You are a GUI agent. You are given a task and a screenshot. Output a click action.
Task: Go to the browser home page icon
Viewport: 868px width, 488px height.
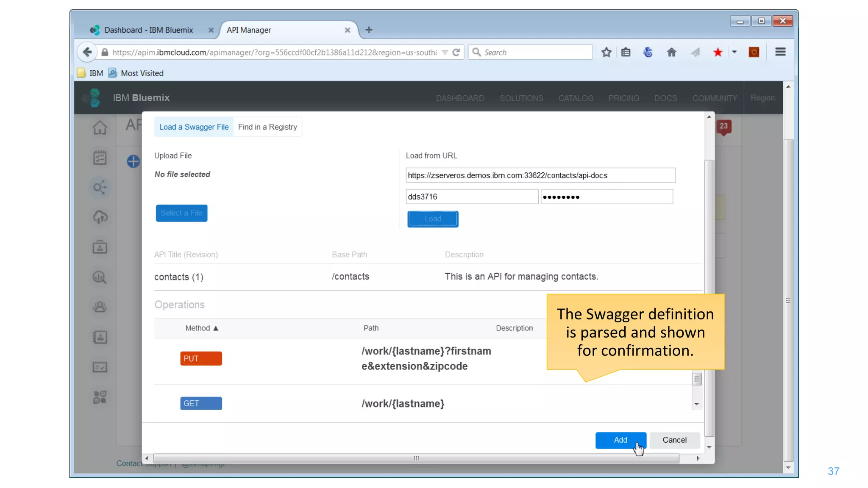(x=671, y=52)
